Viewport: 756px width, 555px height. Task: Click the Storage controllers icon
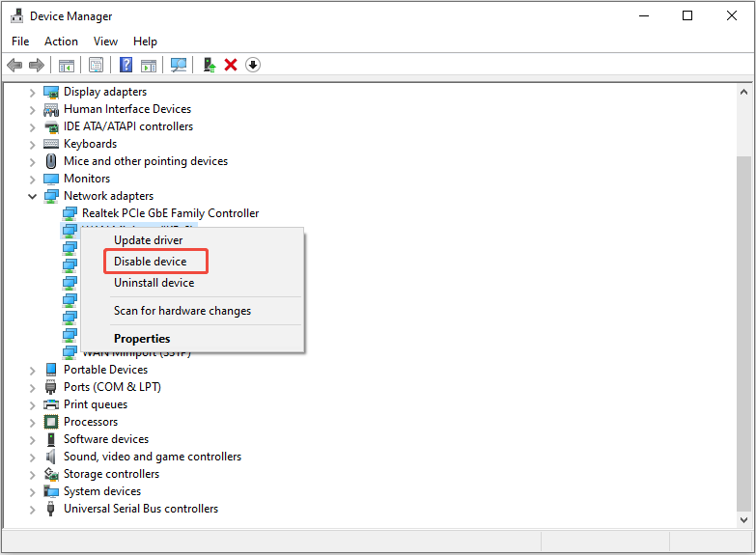point(51,474)
